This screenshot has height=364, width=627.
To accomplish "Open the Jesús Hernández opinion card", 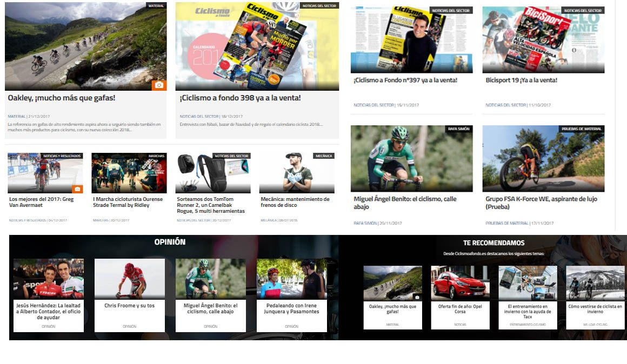I will coord(49,295).
